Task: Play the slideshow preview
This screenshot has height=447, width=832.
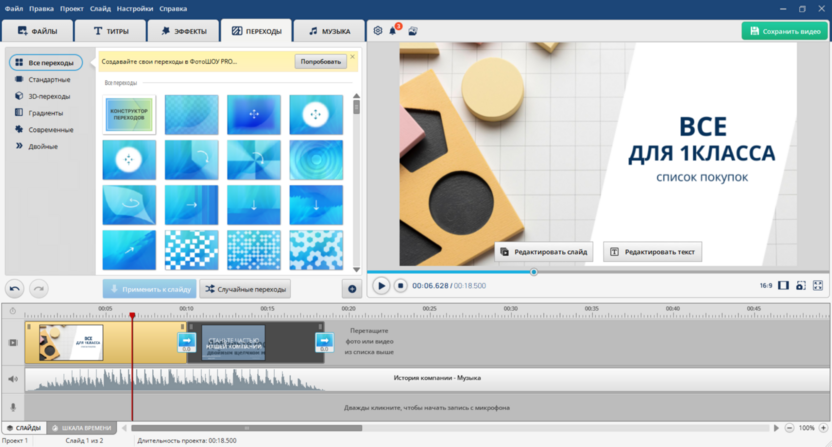Action: click(380, 285)
